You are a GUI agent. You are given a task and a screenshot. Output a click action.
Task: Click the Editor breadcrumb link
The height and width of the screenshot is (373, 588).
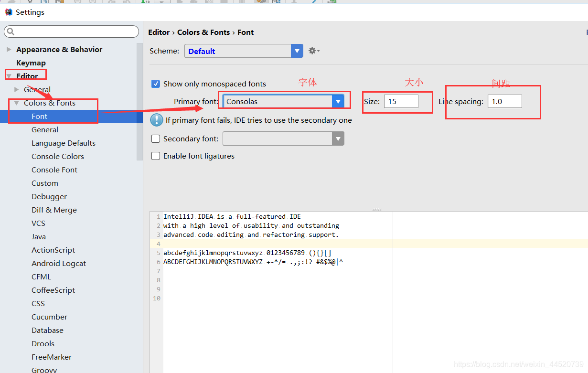click(x=159, y=32)
